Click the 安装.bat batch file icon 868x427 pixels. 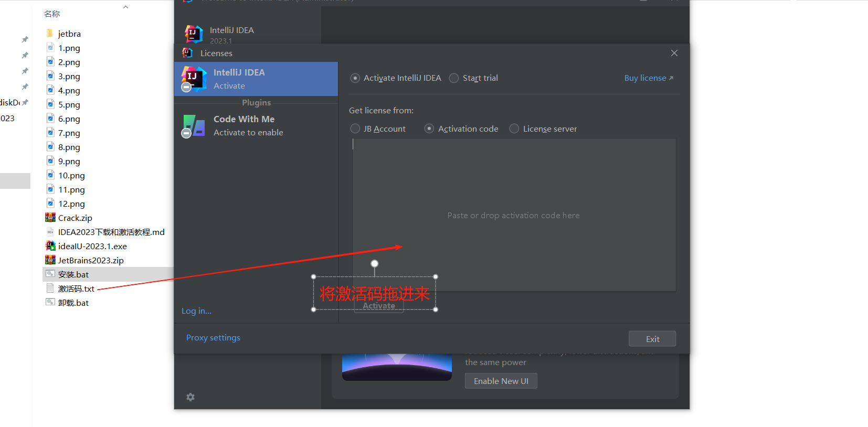pyautogui.click(x=50, y=274)
